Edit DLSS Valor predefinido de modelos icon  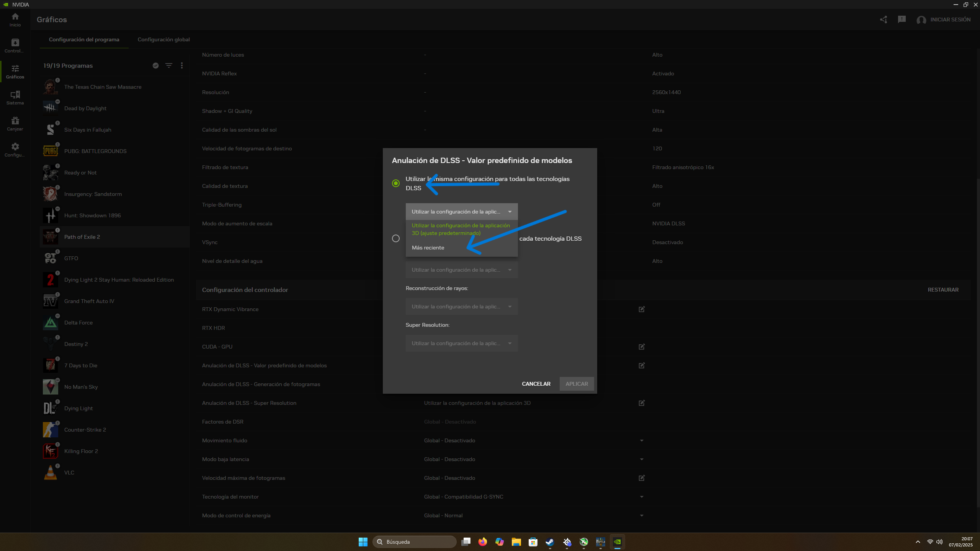[642, 365]
